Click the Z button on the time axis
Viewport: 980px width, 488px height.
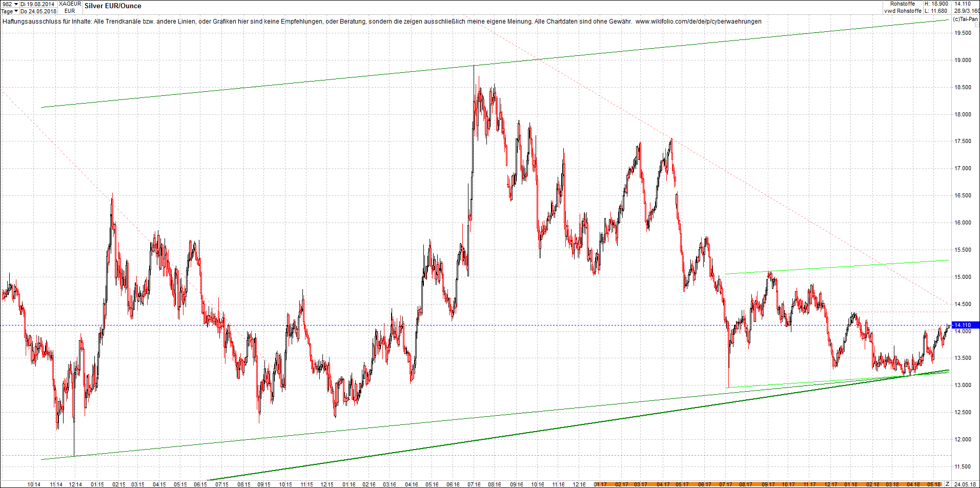pyautogui.click(x=947, y=484)
